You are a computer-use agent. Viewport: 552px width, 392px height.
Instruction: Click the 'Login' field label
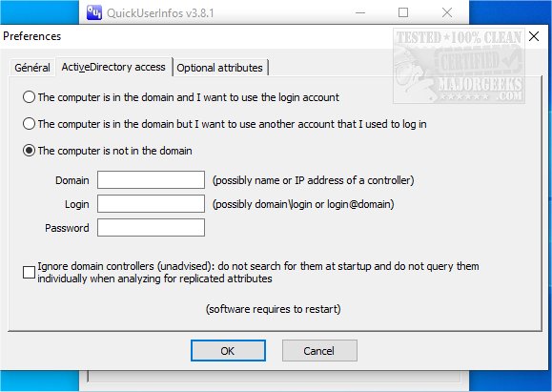click(76, 204)
